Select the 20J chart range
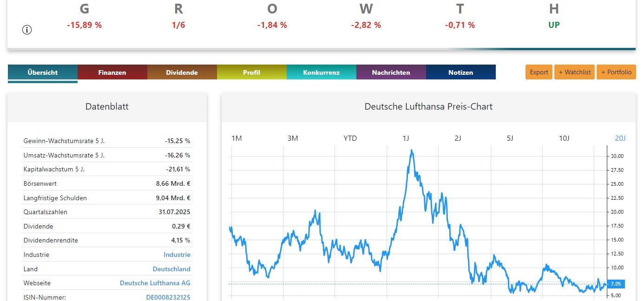The height and width of the screenshot is (301, 644). 620,138
